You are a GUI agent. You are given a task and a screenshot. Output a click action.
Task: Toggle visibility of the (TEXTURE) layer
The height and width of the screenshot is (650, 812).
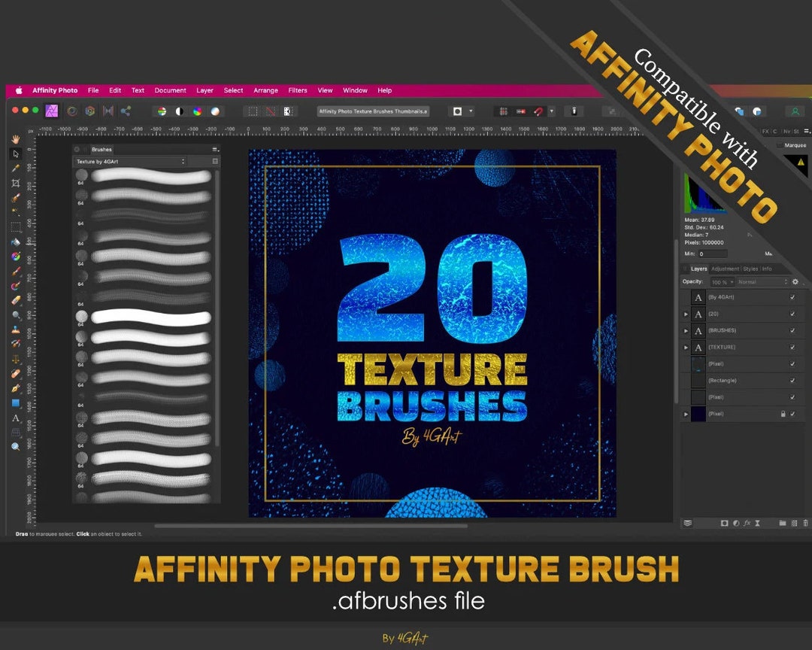coord(792,346)
